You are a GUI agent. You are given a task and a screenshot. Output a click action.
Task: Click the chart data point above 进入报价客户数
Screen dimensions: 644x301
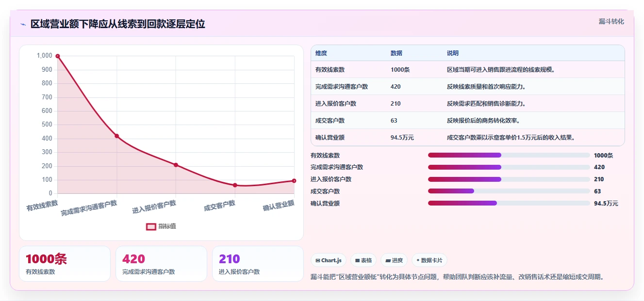pyautogui.click(x=176, y=165)
